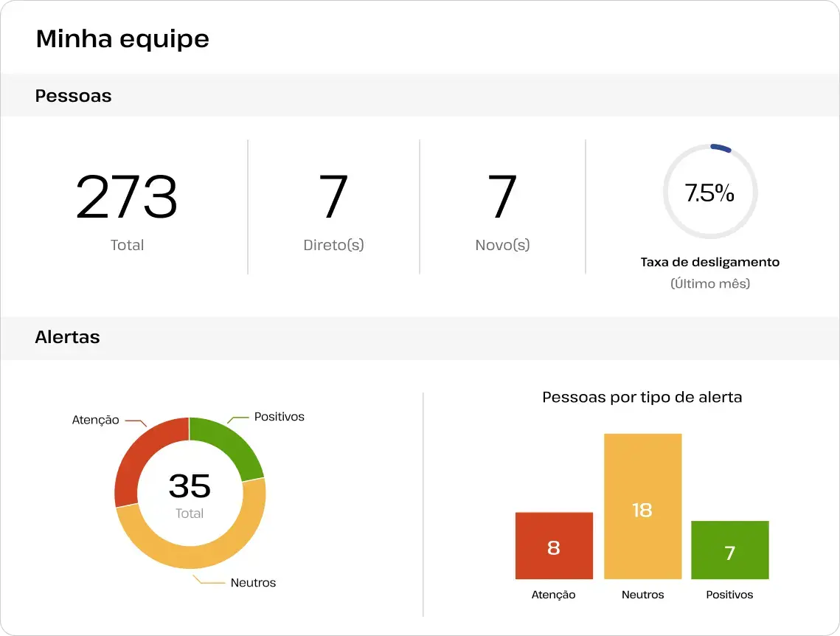Click the green Positivos bar showing 7
The image size is (840, 636).
(x=729, y=550)
